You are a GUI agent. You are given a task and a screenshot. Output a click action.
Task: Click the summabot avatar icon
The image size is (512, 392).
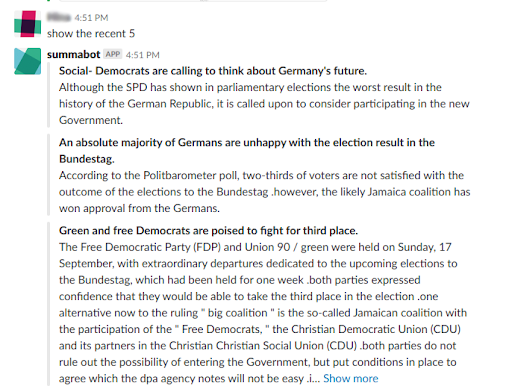coord(28,61)
